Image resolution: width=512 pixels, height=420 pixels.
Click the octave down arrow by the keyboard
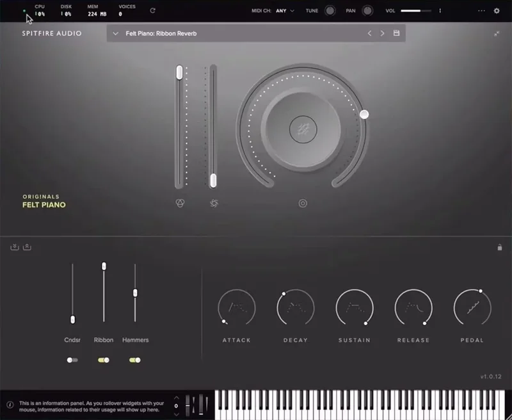[177, 414]
